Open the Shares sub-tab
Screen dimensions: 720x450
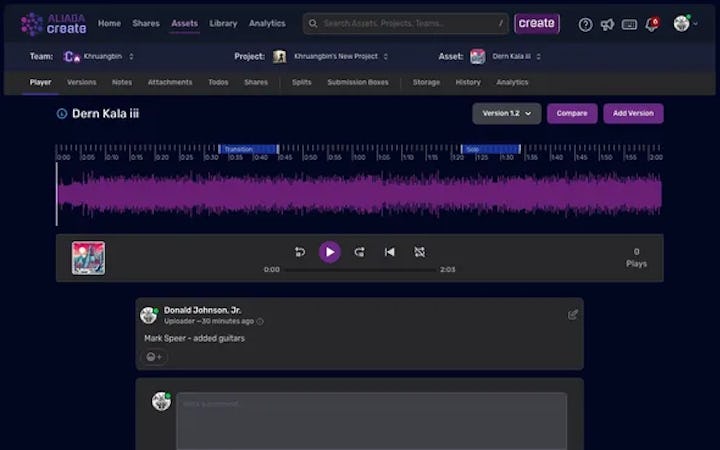pos(256,82)
